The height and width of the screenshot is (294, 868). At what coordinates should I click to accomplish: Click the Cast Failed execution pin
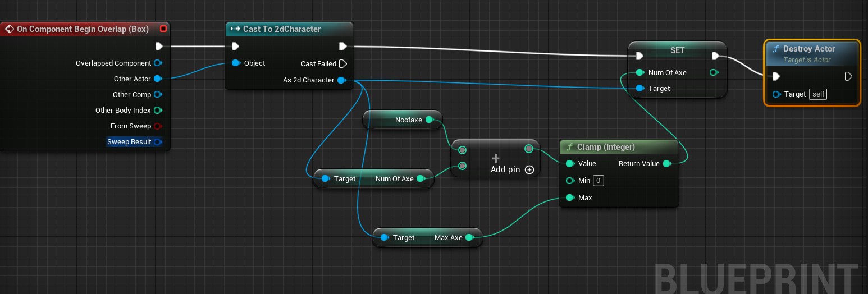click(x=343, y=64)
